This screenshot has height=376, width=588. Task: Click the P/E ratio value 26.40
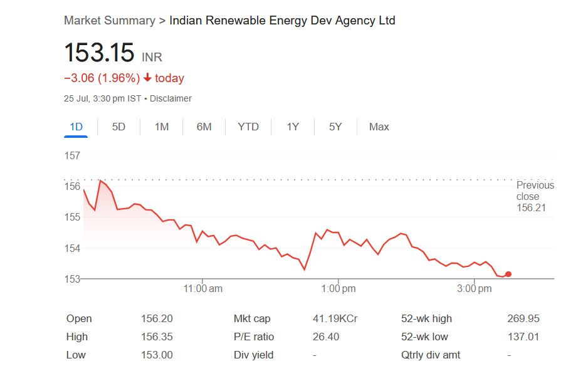coord(326,337)
